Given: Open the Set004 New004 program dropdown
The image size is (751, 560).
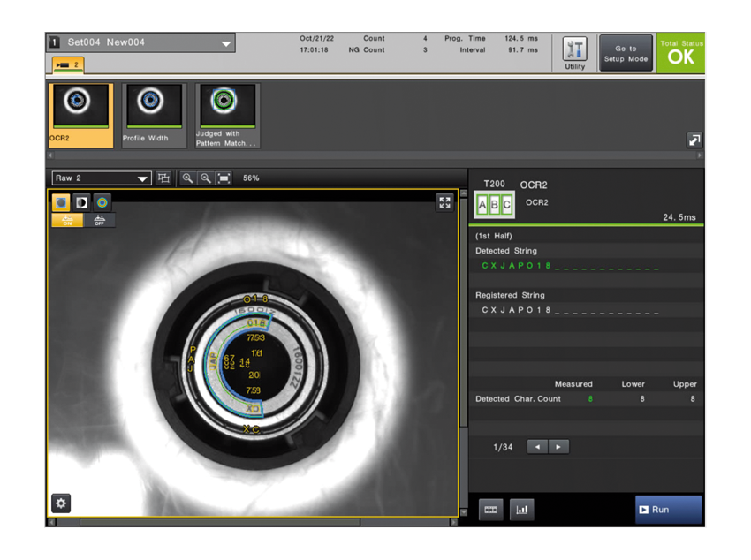Looking at the screenshot, I should [141, 42].
